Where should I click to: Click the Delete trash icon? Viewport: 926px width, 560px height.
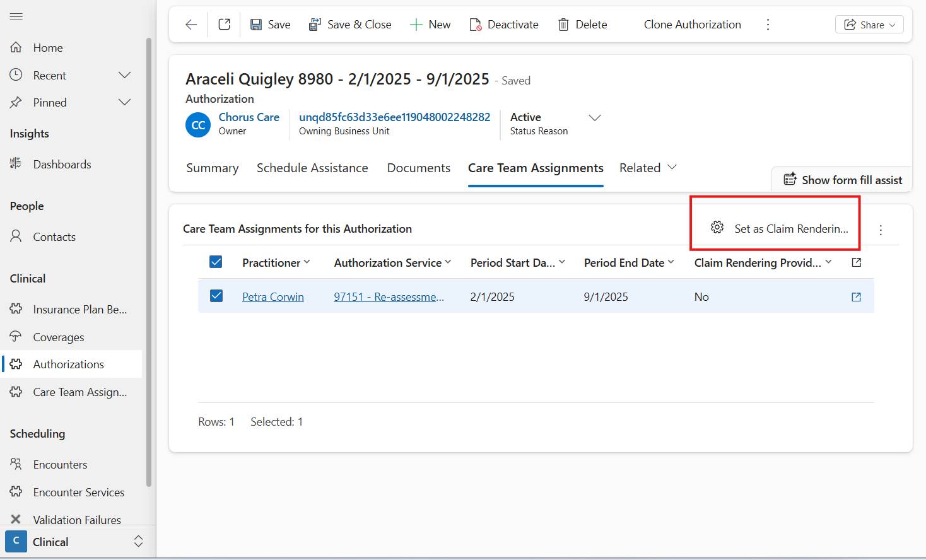[x=563, y=25]
